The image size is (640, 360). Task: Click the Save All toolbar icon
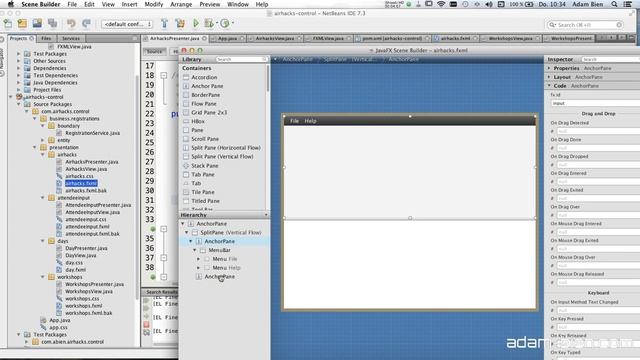point(52,24)
